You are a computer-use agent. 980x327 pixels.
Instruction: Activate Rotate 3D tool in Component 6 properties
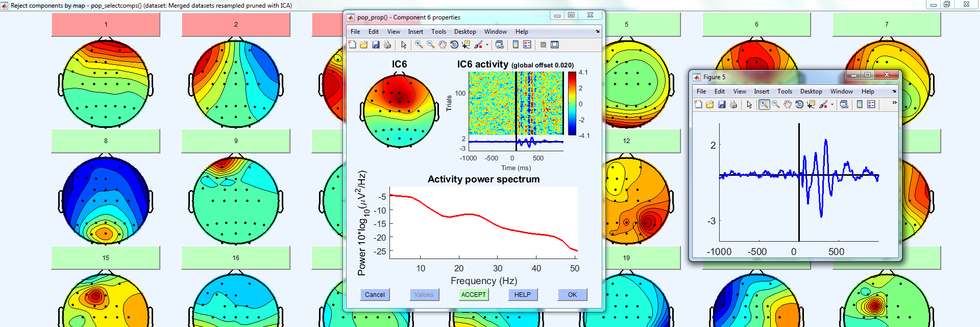(x=454, y=45)
